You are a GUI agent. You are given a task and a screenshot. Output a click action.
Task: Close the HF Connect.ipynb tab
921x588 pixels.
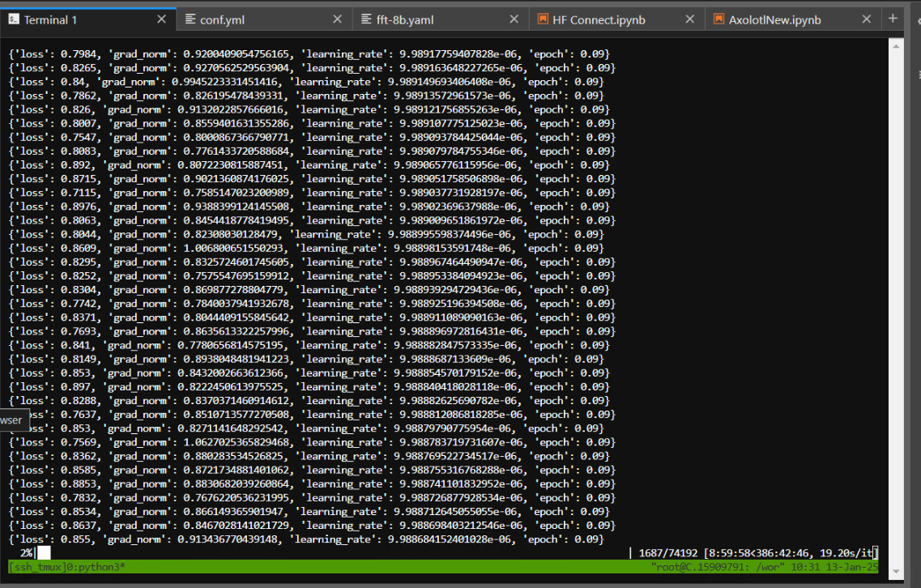coord(690,19)
